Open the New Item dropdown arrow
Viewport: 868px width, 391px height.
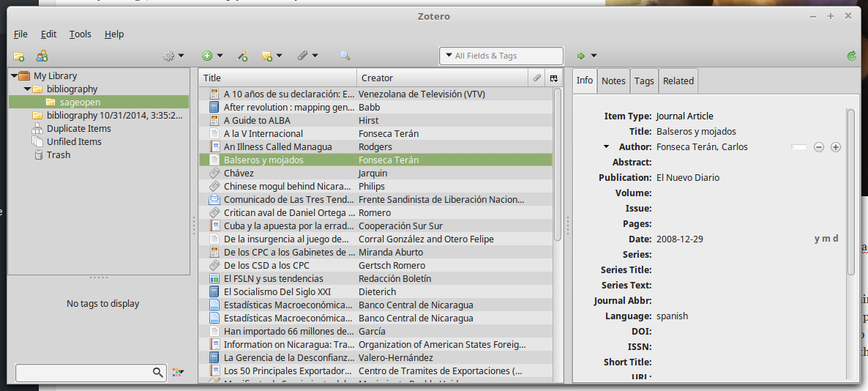(220, 56)
